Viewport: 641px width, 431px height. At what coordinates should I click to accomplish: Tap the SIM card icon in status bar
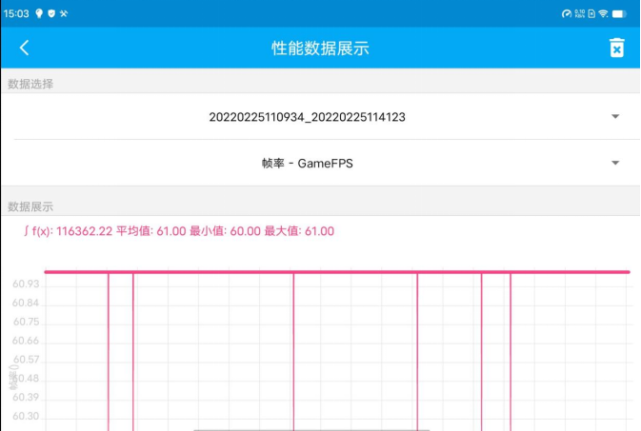pos(592,13)
